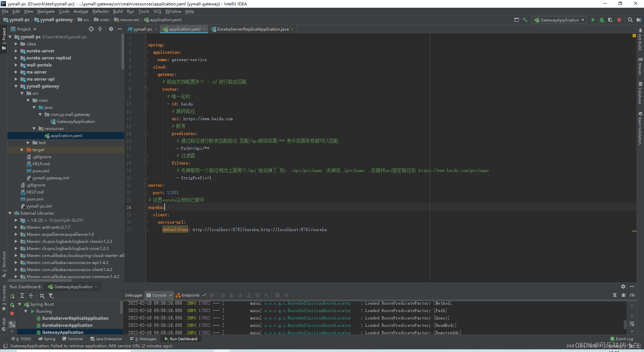This screenshot has width=644, height=352.
Task: Click Project tree vertical scrollbar
Action: coord(123,52)
